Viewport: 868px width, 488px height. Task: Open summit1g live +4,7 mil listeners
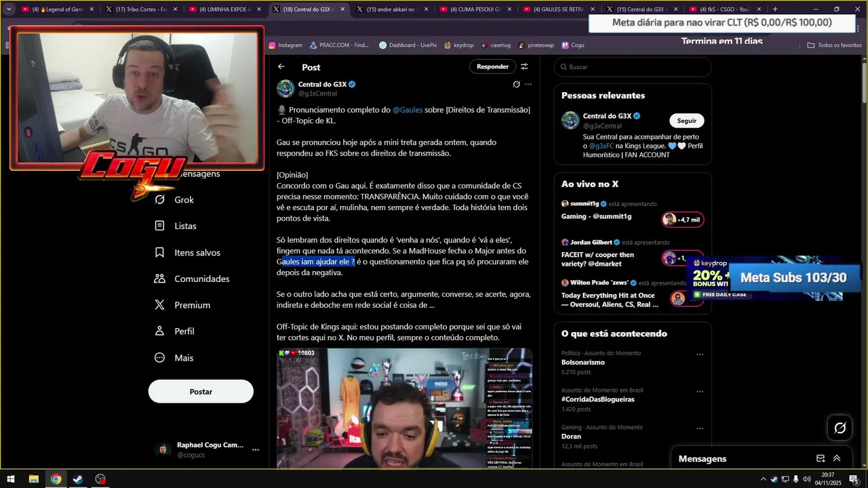click(x=682, y=220)
